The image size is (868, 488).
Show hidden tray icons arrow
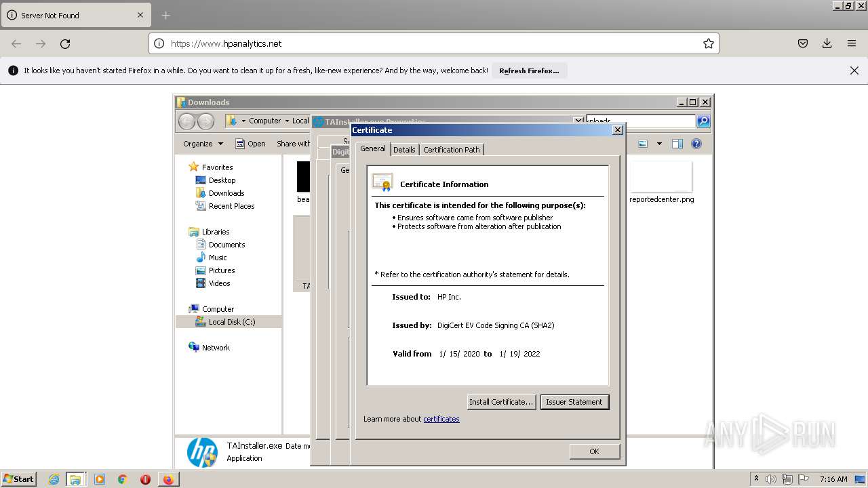click(756, 479)
